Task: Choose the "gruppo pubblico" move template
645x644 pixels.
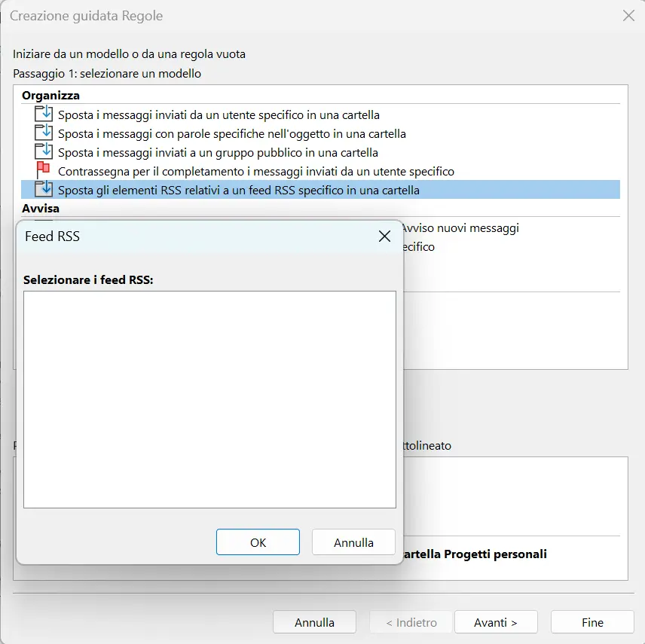Action: pyautogui.click(x=215, y=151)
